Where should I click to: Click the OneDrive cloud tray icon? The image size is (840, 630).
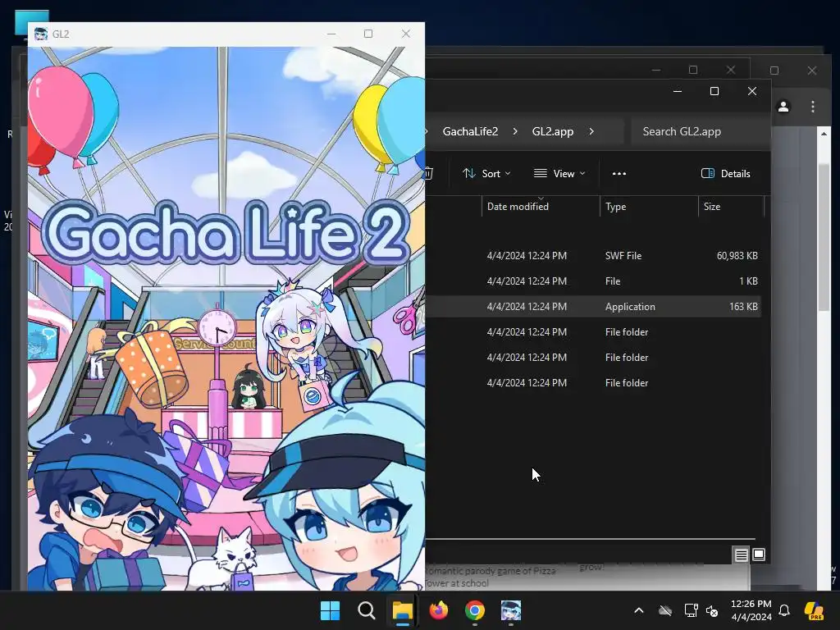665,610
